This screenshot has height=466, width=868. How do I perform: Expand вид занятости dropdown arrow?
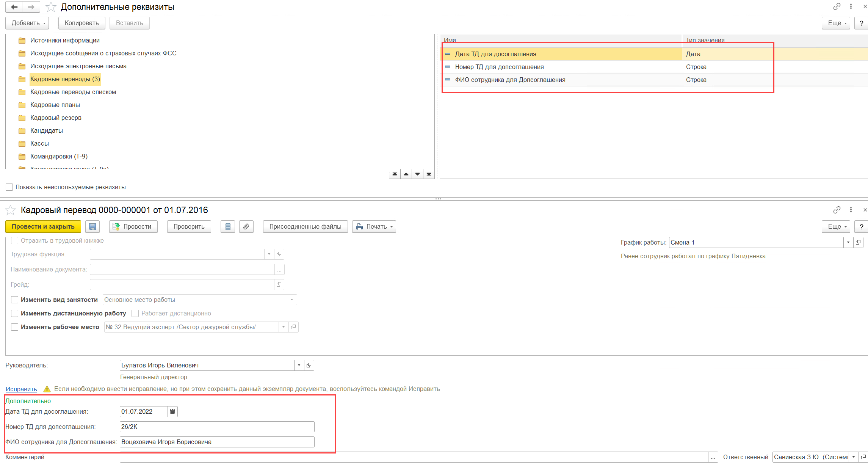[x=292, y=300]
